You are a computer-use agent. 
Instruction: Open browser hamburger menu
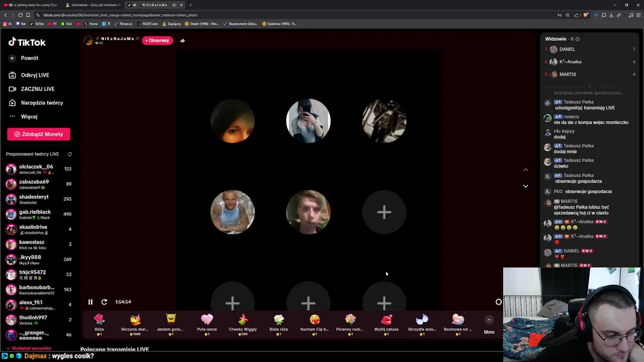638,15
